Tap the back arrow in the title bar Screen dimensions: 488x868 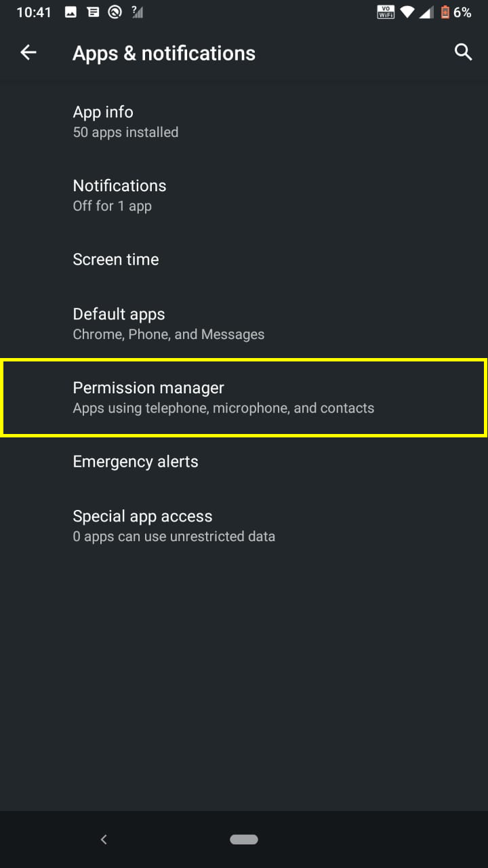click(28, 52)
